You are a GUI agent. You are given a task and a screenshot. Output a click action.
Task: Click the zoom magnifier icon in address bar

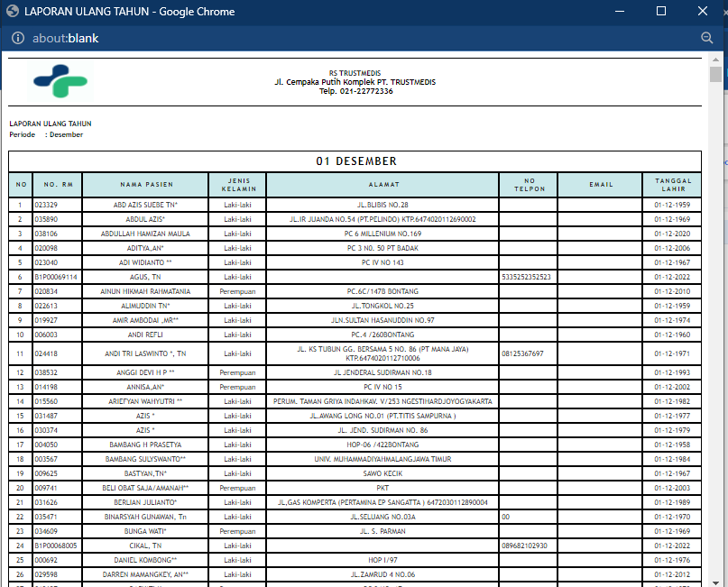[706, 38]
